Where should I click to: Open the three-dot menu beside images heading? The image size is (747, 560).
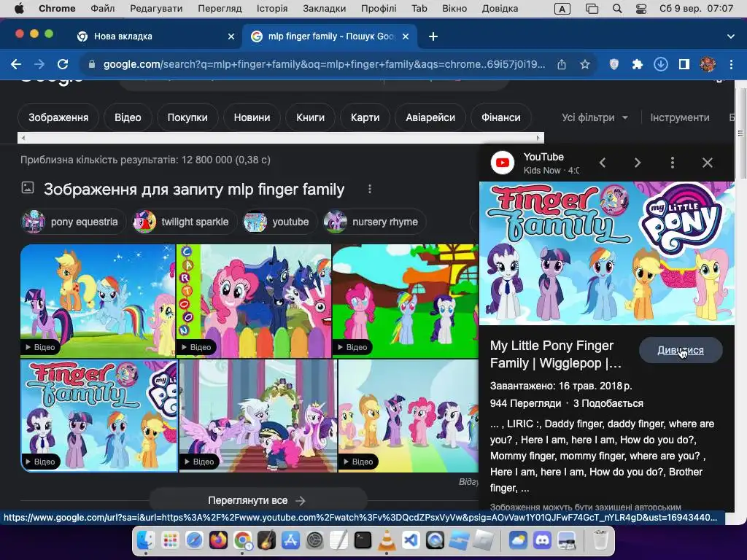pos(369,190)
